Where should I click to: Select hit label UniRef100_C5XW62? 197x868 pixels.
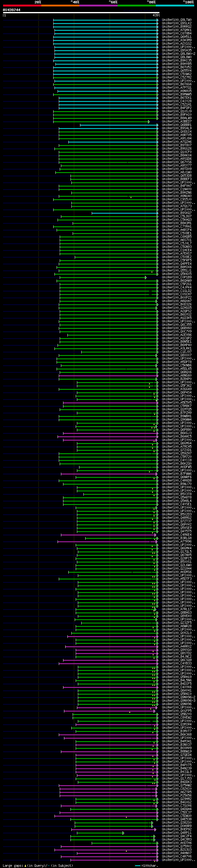[176, 74]
